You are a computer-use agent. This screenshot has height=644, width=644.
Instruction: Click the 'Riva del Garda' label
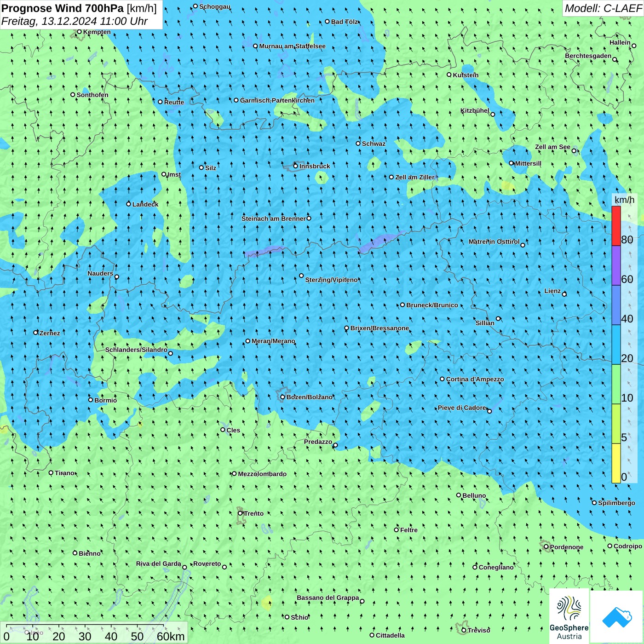[x=159, y=563]
